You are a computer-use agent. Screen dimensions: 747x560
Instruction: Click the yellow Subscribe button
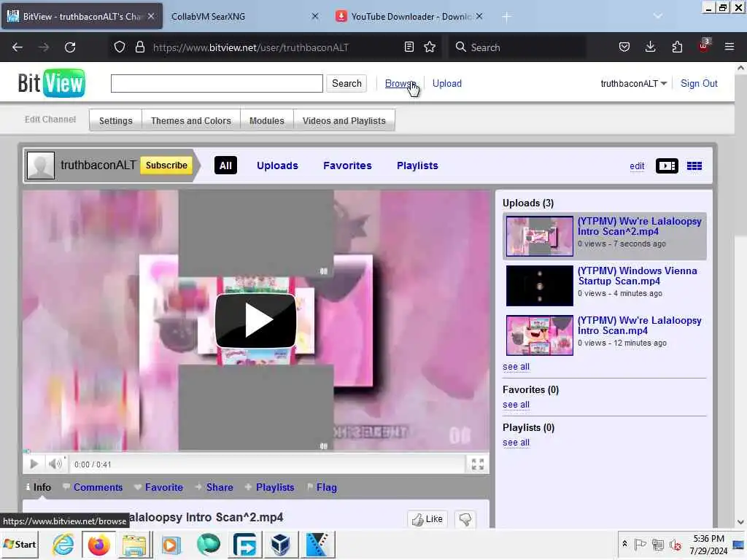pos(166,166)
